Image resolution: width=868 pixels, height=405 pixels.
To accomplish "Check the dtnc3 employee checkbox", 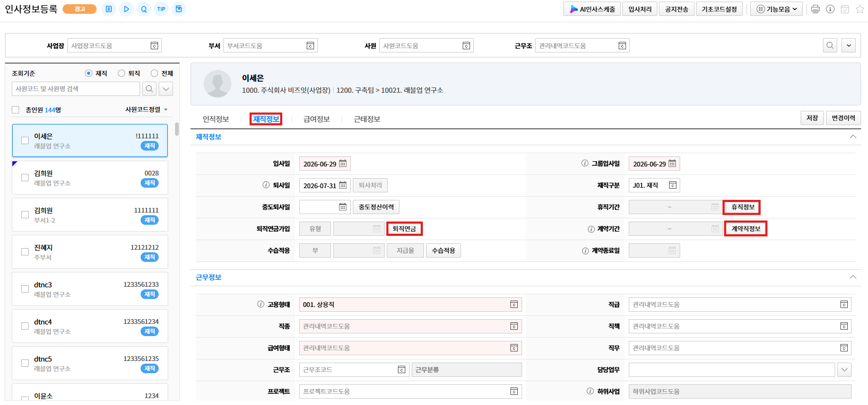I will click(x=25, y=289).
